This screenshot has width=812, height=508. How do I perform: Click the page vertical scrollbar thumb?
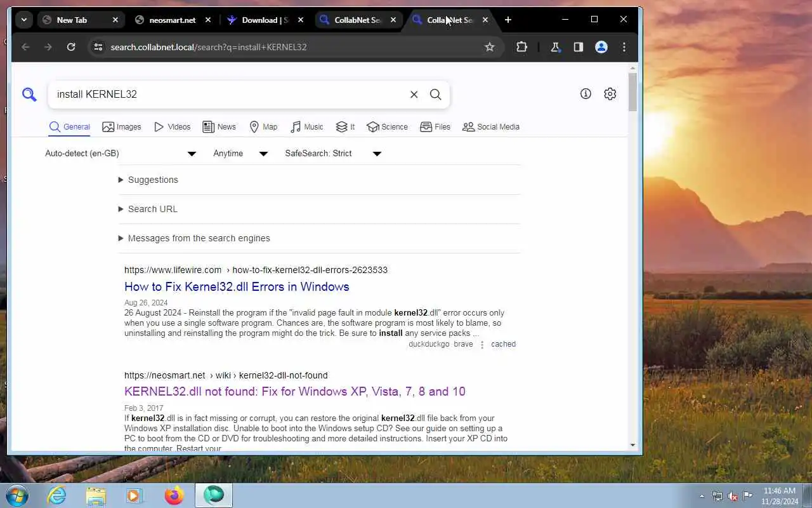[x=632, y=92]
